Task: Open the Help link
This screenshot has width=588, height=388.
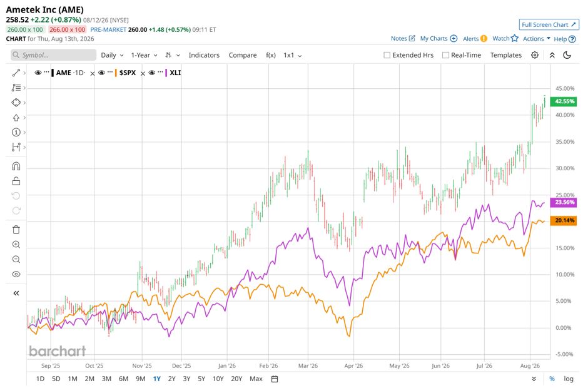Action: [565, 39]
